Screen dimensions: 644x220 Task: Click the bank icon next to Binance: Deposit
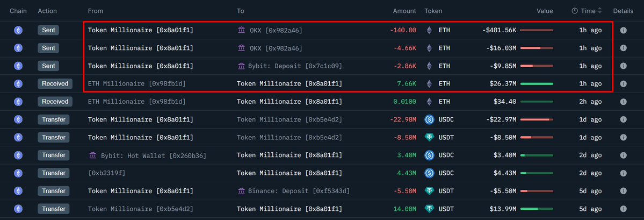[x=242, y=191]
